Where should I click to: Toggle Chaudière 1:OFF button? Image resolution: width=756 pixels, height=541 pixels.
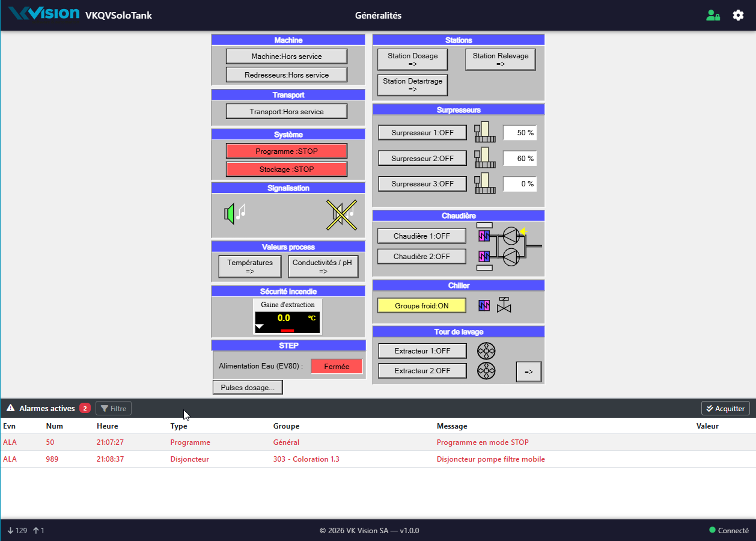[422, 236]
